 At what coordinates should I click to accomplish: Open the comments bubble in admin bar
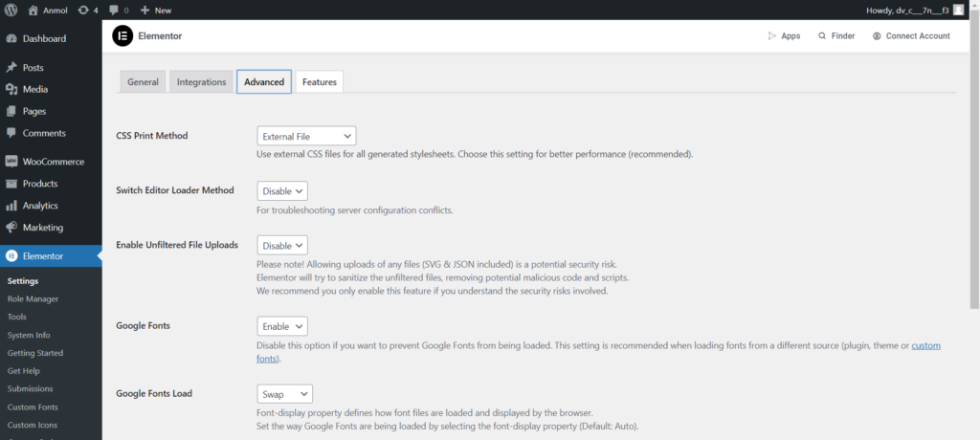pyautogui.click(x=113, y=10)
